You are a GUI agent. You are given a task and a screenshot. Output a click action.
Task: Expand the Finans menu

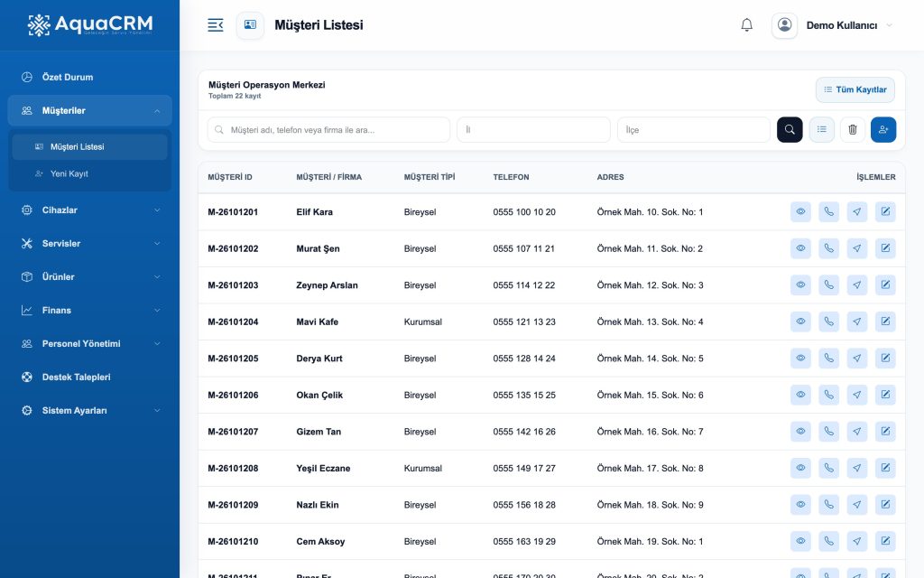(x=89, y=311)
